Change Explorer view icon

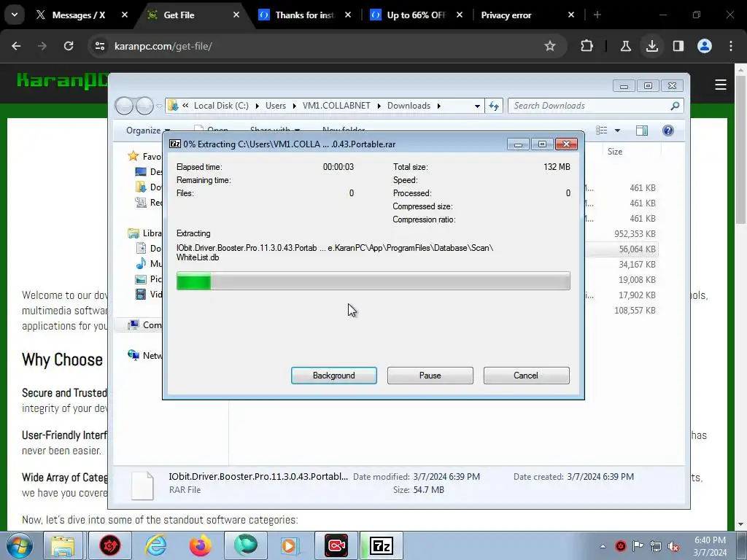pyautogui.click(x=602, y=131)
